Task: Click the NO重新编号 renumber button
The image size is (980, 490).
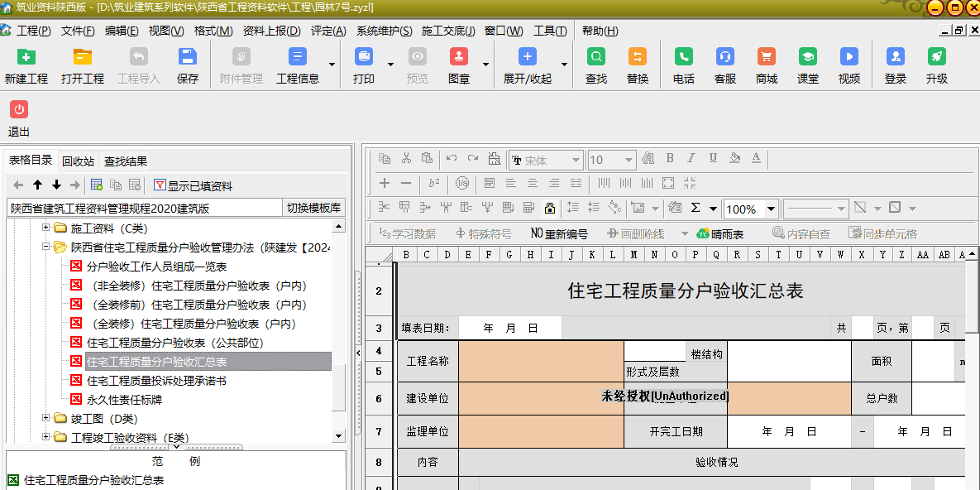Action: click(559, 233)
